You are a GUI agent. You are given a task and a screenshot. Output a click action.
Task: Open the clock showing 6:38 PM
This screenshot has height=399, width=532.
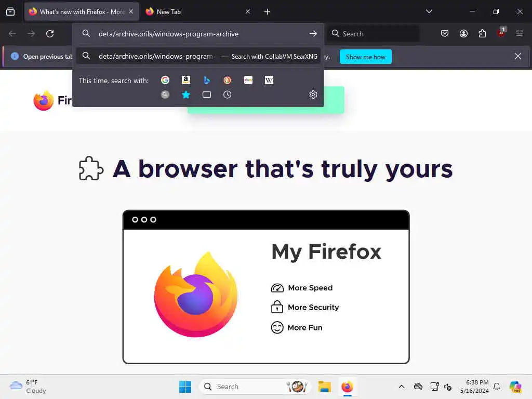[x=475, y=387]
